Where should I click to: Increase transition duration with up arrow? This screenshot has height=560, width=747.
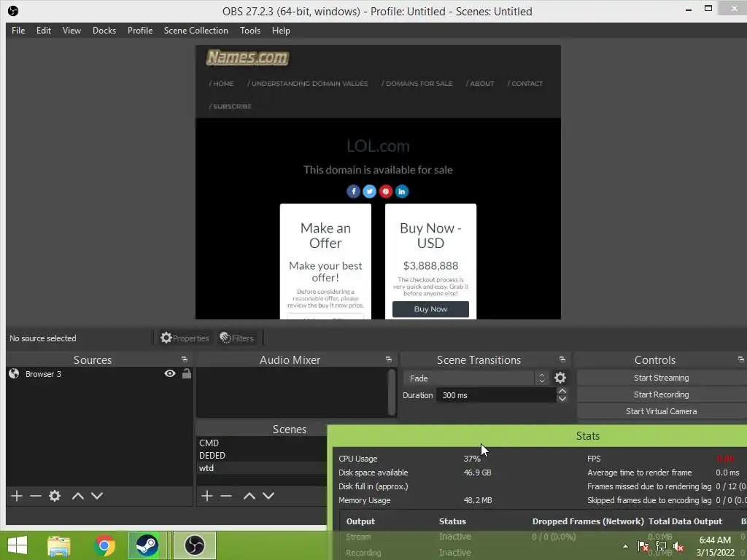coord(562,392)
